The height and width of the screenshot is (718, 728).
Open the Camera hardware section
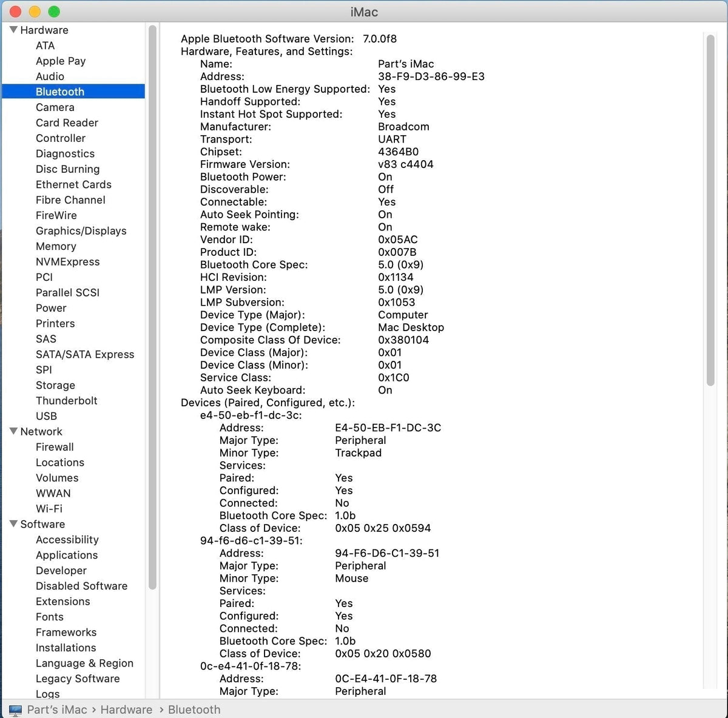(55, 107)
